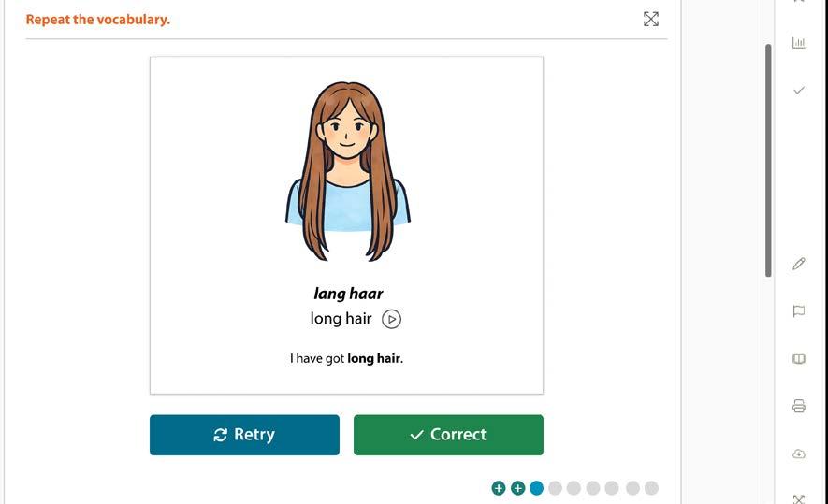Play audio for "long hair"
The width and height of the screenshot is (828, 504).
pos(391,319)
